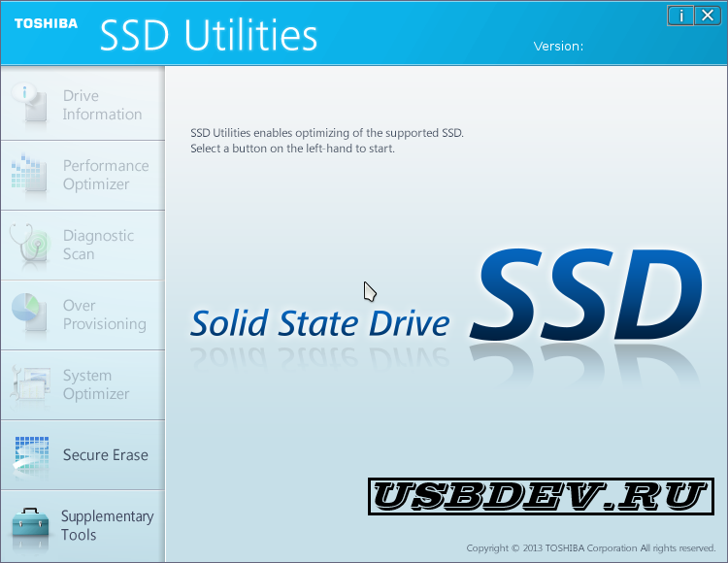Click the 'SSD Utilities' header title

[209, 35]
